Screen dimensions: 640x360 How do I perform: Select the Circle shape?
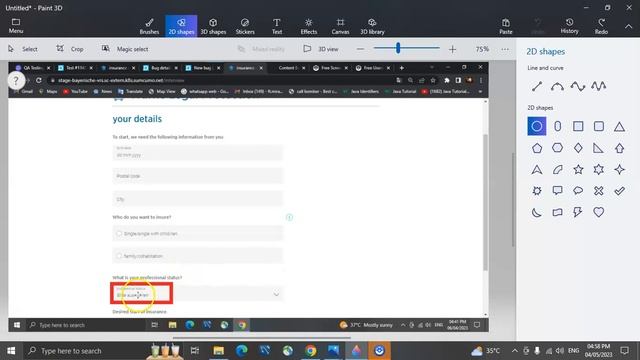(537, 126)
